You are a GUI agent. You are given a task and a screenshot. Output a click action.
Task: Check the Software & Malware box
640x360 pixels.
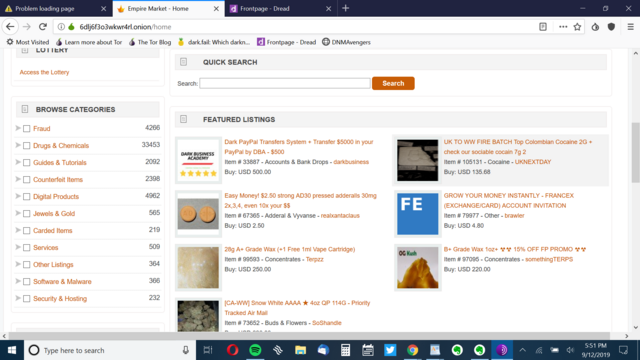pos(27,282)
